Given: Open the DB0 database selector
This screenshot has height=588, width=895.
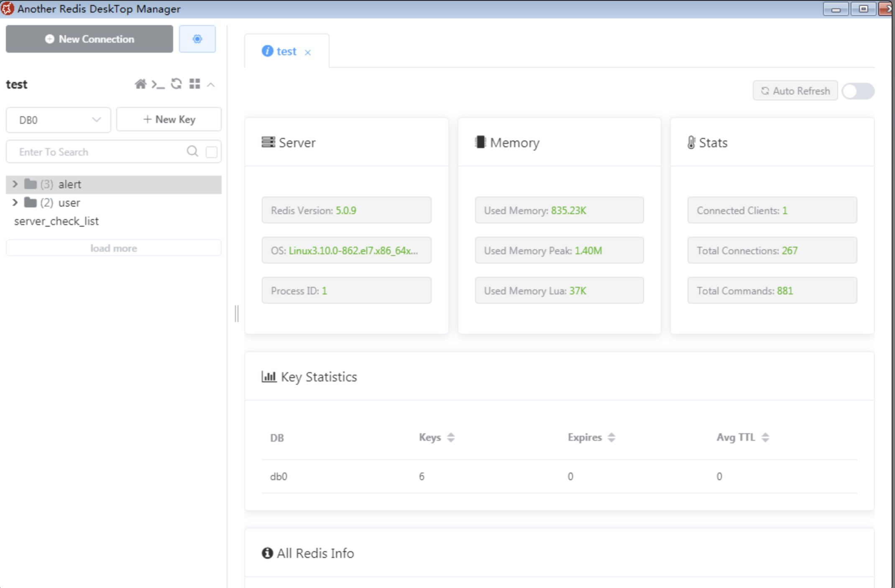Looking at the screenshot, I should pyautogui.click(x=58, y=120).
